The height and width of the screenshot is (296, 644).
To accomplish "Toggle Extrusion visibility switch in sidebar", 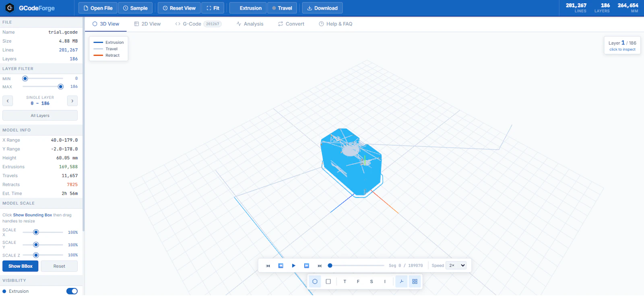I will 72,291.
